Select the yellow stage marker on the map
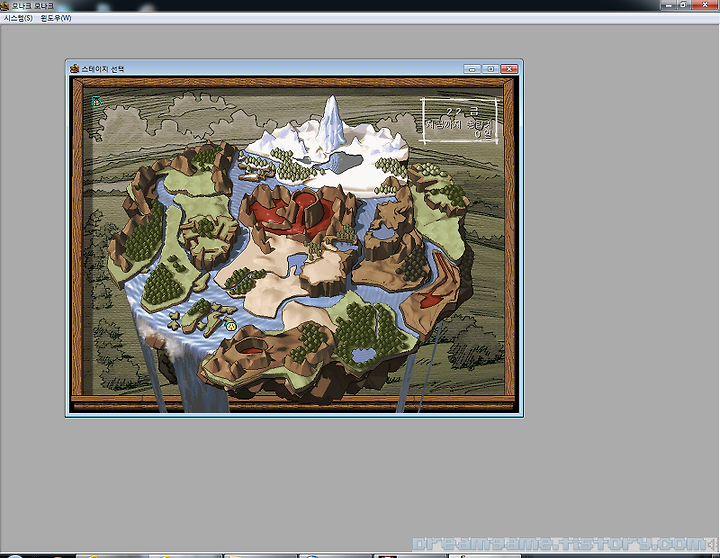720x558 pixels. point(231,326)
